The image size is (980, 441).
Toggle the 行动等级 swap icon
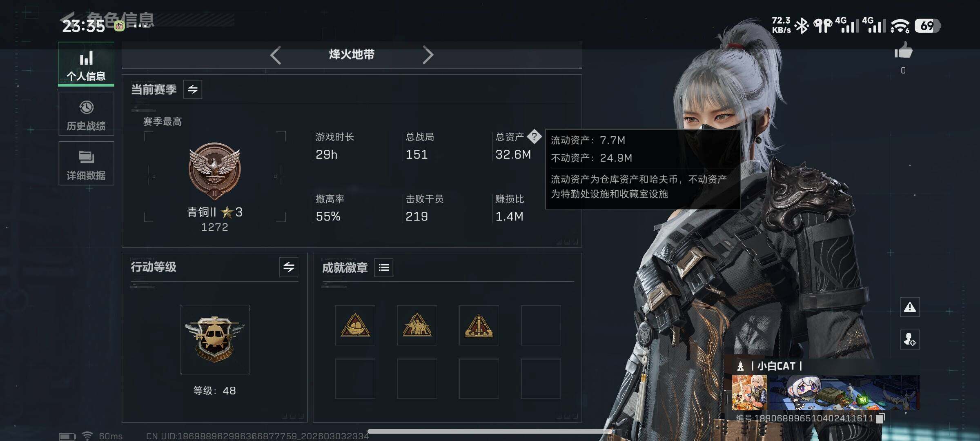(x=289, y=267)
